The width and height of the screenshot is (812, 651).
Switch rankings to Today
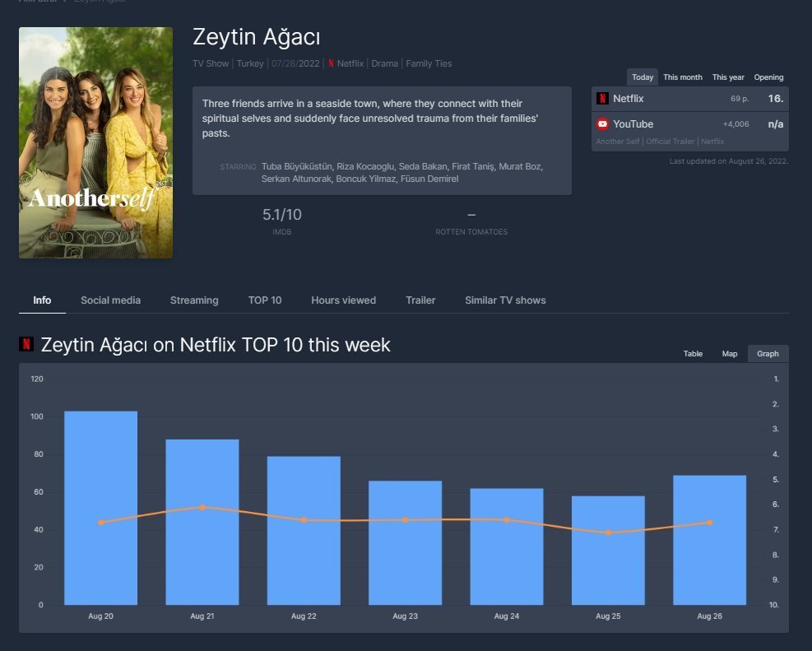tap(643, 77)
